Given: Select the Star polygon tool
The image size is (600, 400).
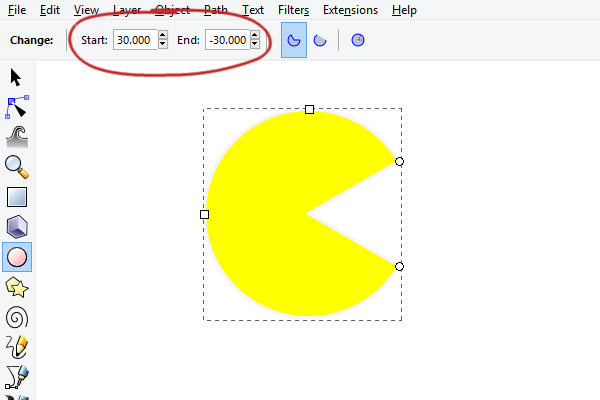Looking at the screenshot, I should (x=17, y=287).
